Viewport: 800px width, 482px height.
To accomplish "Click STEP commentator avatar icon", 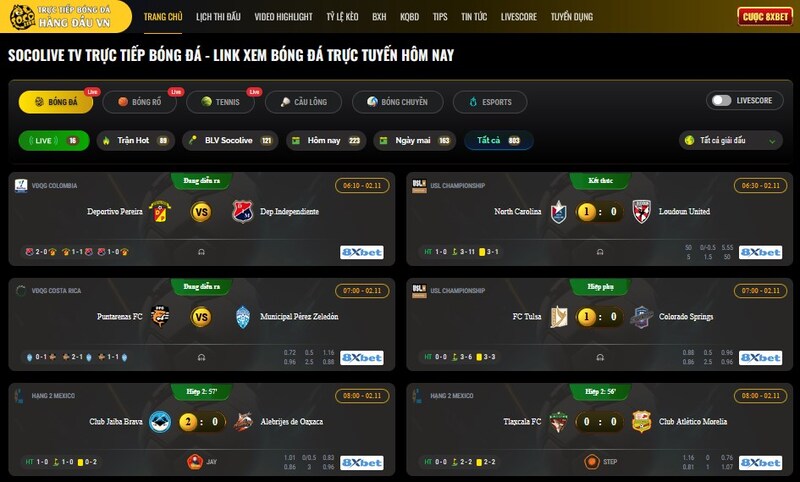I will coord(592,462).
